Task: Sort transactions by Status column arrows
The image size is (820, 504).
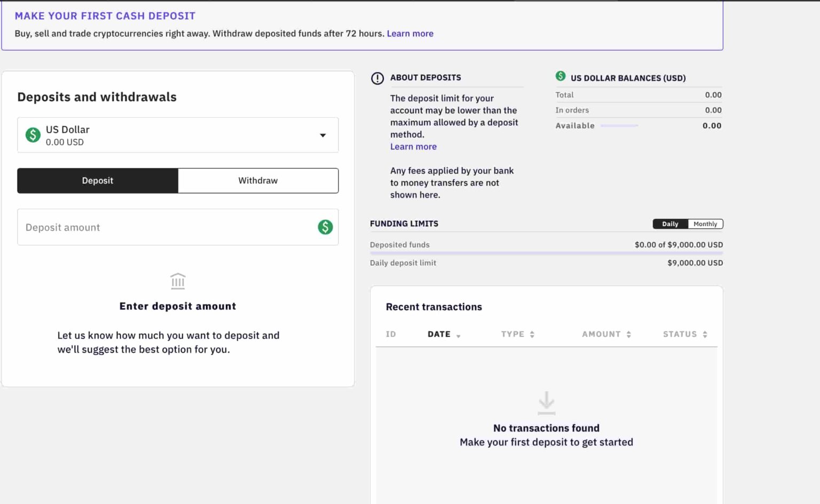Action: pos(705,334)
